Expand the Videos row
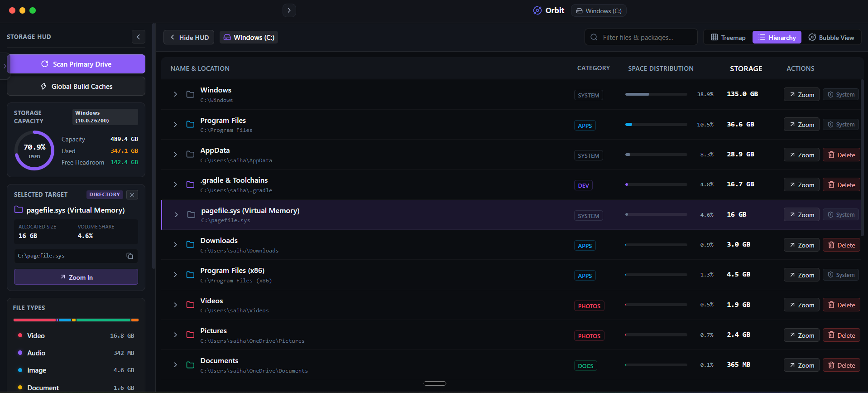The width and height of the screenshot is (868, 393). (x=175, y=305)
